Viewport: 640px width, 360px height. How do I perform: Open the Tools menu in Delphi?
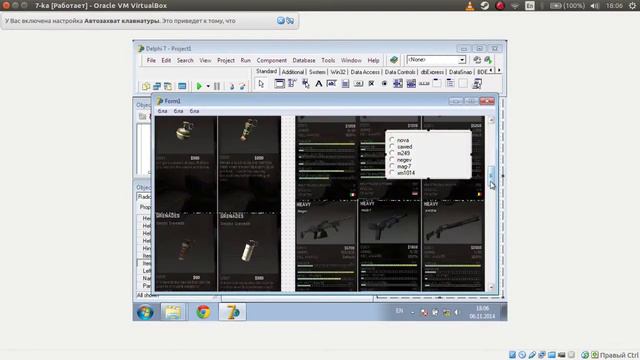point(328,60)
